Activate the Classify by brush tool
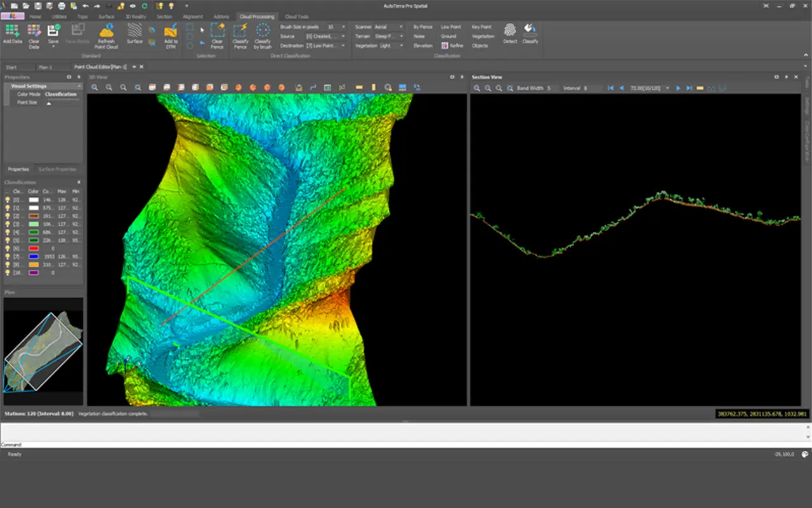This screenshot has height=508, width=812. [263, 36]
